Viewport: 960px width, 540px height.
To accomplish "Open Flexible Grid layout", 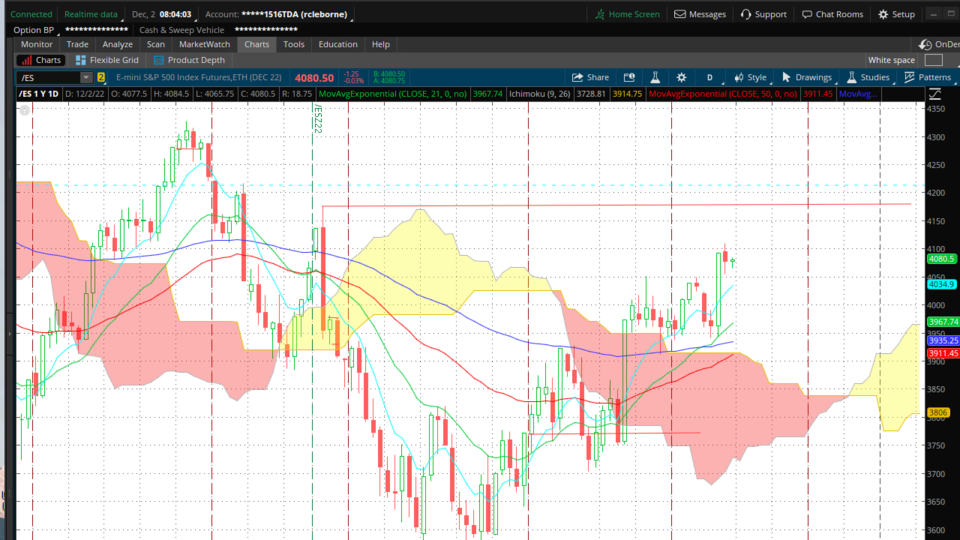I will click(x=107, y=60).
